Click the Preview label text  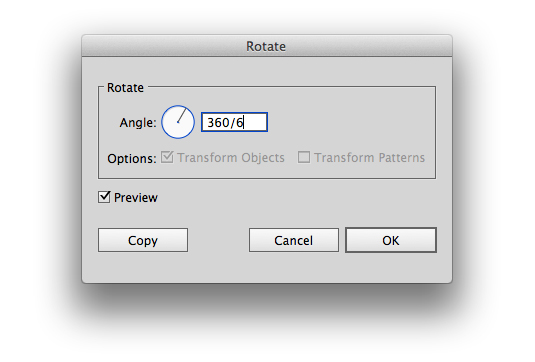click(x=136, y=198)
